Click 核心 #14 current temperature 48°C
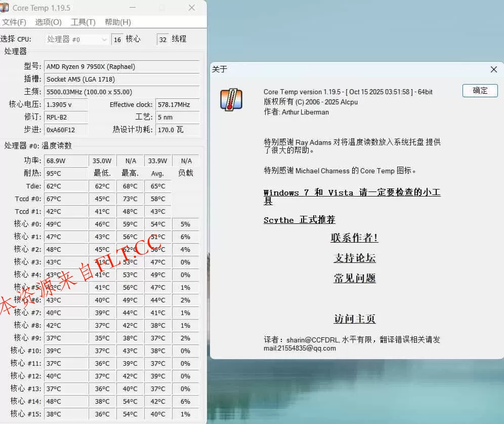504x424 pixels. pyautogui.click(x=66, y=402)
